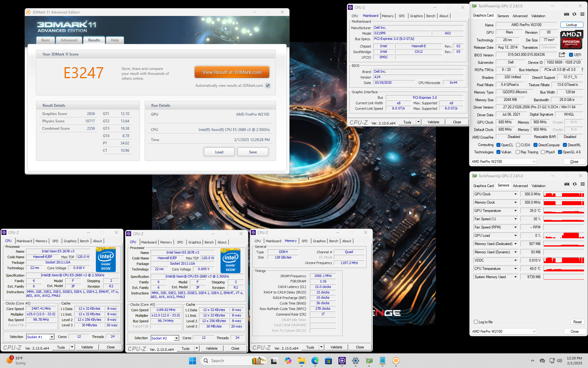Click Reset in the GPU-Z Sensors window
Screen dimensions: 588x368
click(x=577, y=322)
